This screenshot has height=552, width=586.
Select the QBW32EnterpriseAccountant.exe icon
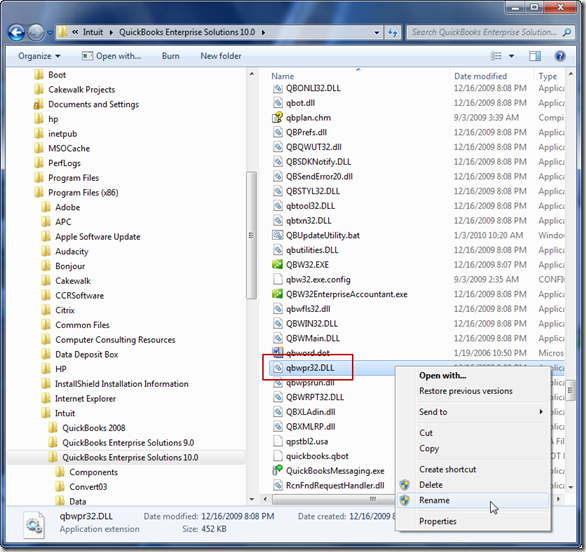277,294
